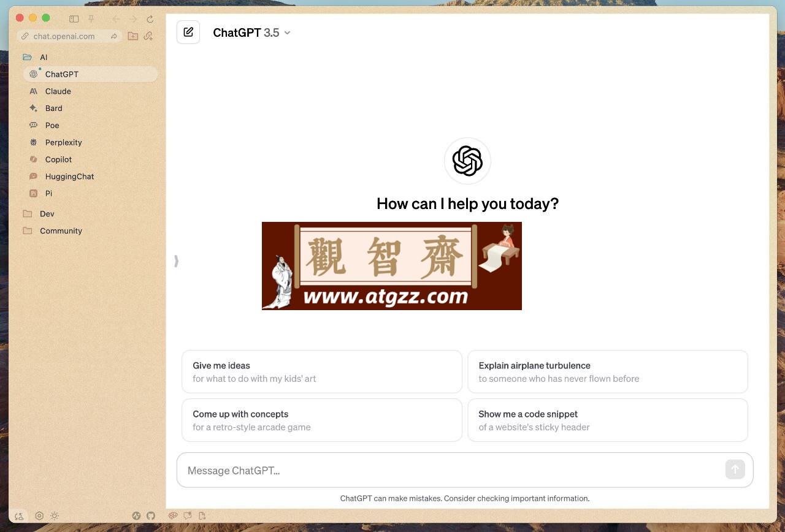Choose 'Explain airplane turbulence' suggestion
Viewport: 785px width, 532px height.
point(608,371)
